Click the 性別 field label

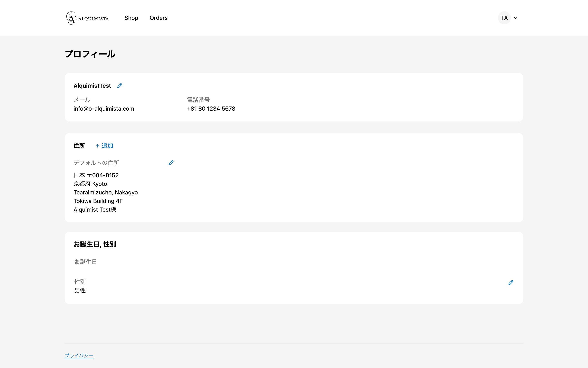(80, 282)
